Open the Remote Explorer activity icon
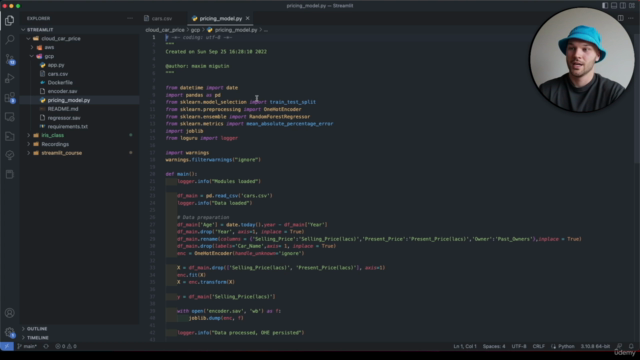This screenshot has width=640, height=360. click(x=9, y=117)
